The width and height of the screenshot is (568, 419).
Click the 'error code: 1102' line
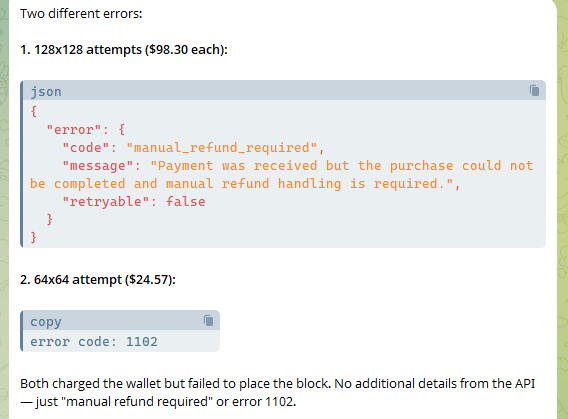pyautogui.click(x=94, y=342)
